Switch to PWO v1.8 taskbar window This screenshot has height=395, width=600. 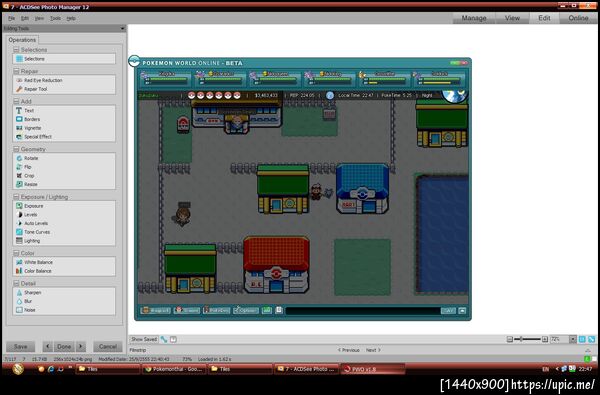click(x=372, y=369)
